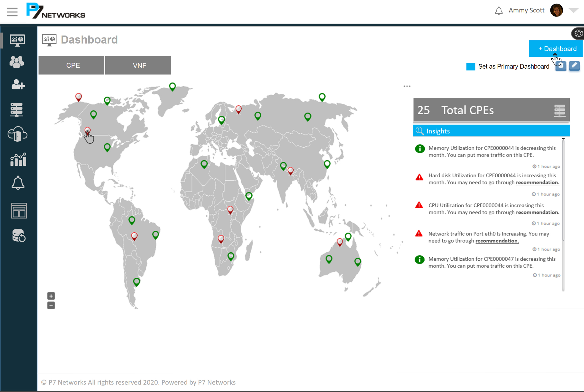This screenshot has height=392, width=584.
Task: Click the pencil edit dashboard icon
Action: (574, 66)
